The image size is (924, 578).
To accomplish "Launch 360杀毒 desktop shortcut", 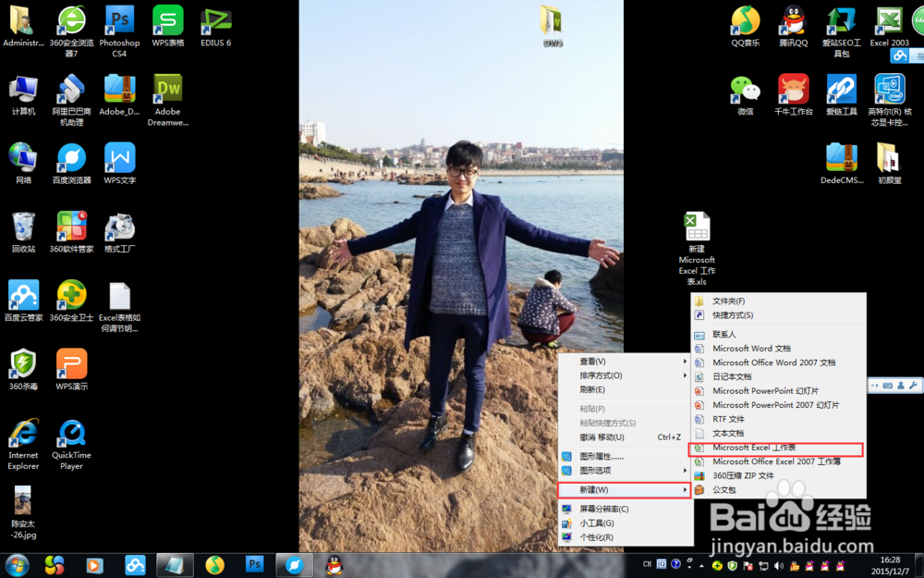I will point(23,370).
